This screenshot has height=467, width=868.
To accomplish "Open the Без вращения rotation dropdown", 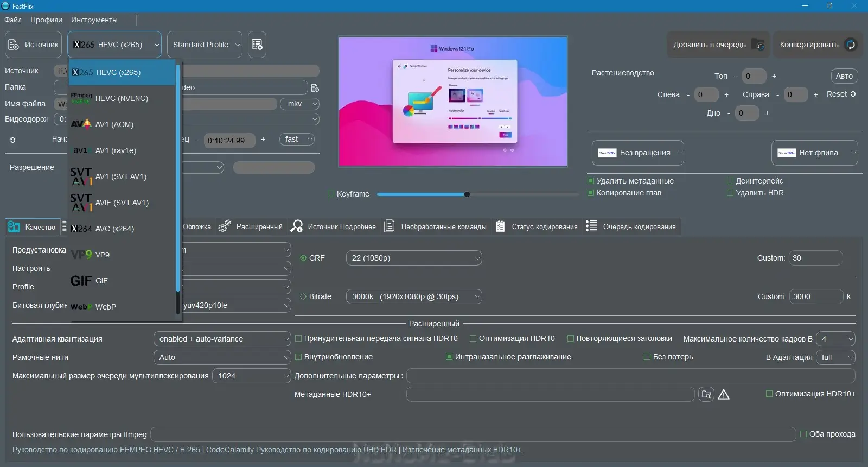I will pyautogui.click(x=638, y=153).
